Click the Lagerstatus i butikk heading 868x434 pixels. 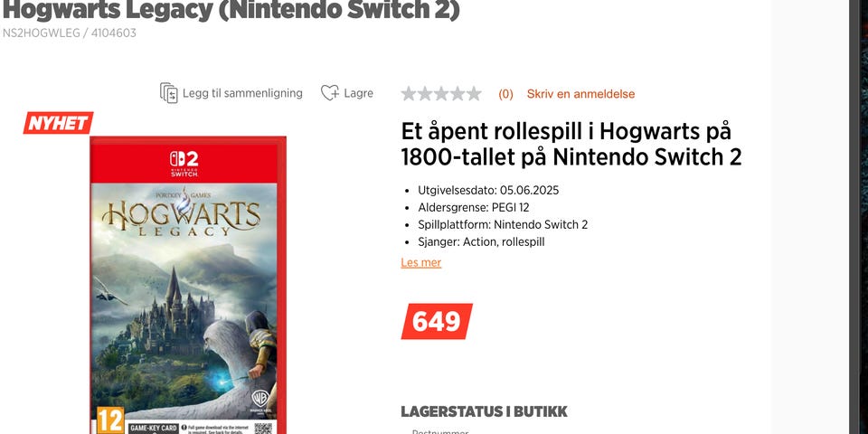485,411
